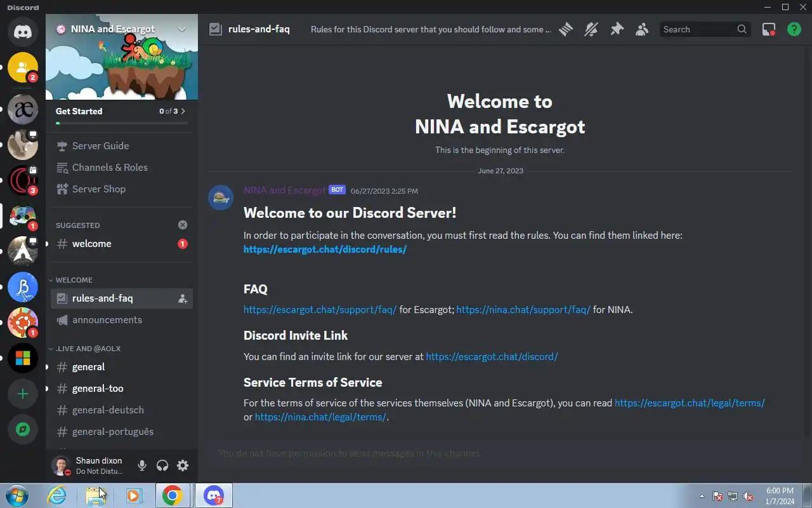Open the general-deutsch channel

(122, 410)
